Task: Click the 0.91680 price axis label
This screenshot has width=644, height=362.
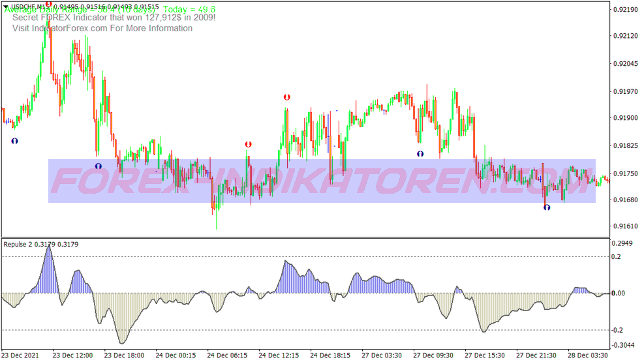Action: coord(626,200)
